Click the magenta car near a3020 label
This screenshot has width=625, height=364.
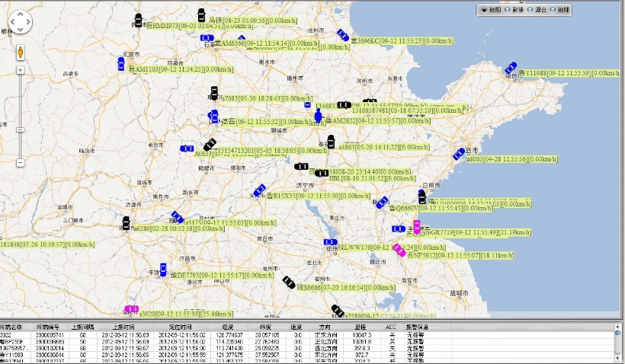[x=132, y=309]
